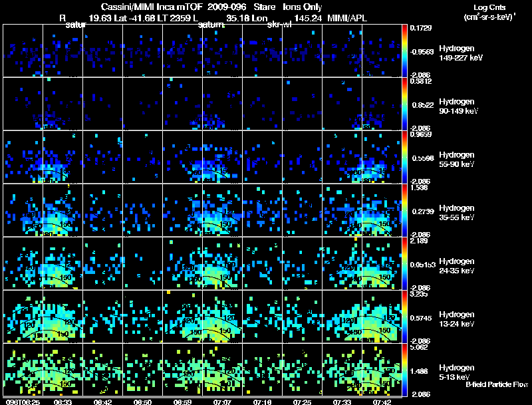Click the (cm²-sr-s-keV) units label
Viewport: 532px width, 405px height.
pos(489,17)
